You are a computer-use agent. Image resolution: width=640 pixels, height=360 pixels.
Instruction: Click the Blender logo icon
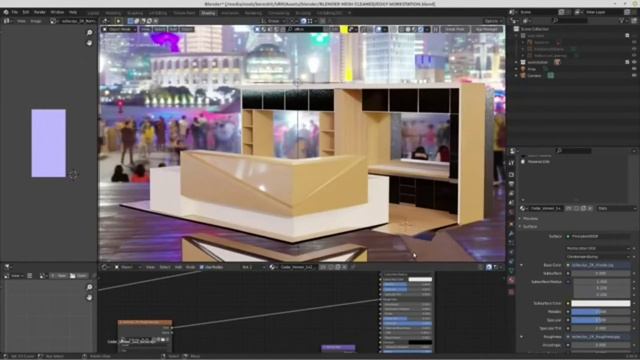6,12
